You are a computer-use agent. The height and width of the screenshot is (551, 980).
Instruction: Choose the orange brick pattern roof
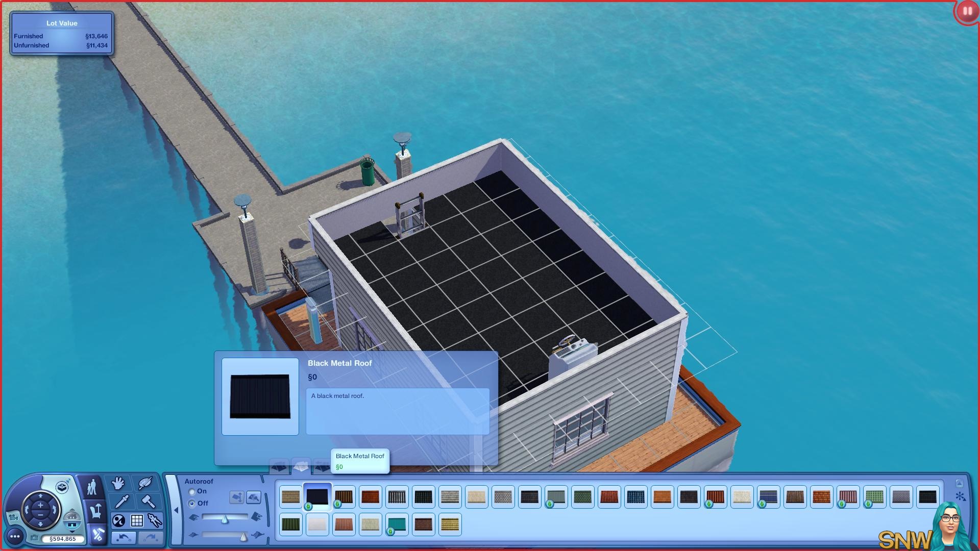click(x=821, y=497)
